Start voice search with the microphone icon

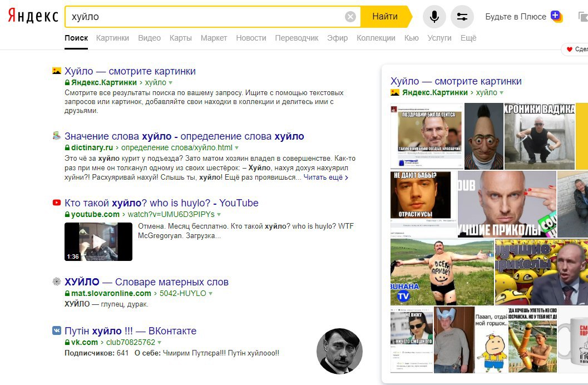[434, 17]
